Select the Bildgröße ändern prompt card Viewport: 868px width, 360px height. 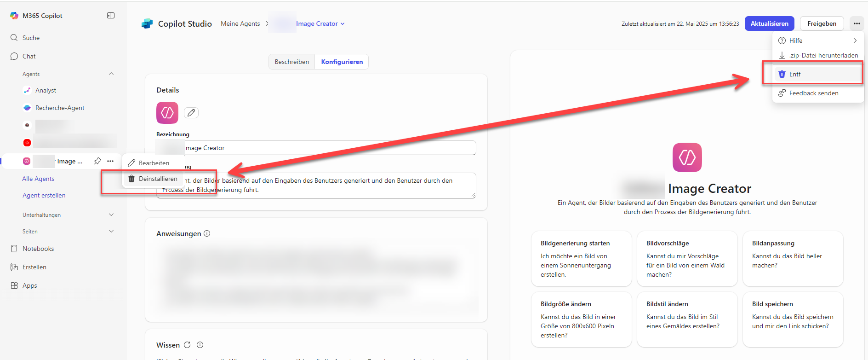(582, 319)
